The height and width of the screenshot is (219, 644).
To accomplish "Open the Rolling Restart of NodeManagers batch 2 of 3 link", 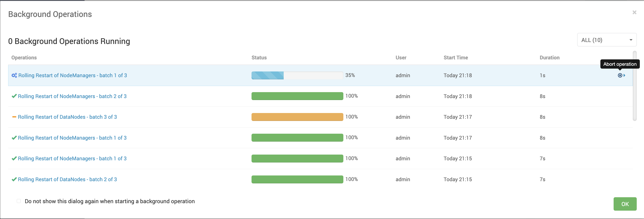I will tap(72, 96).
